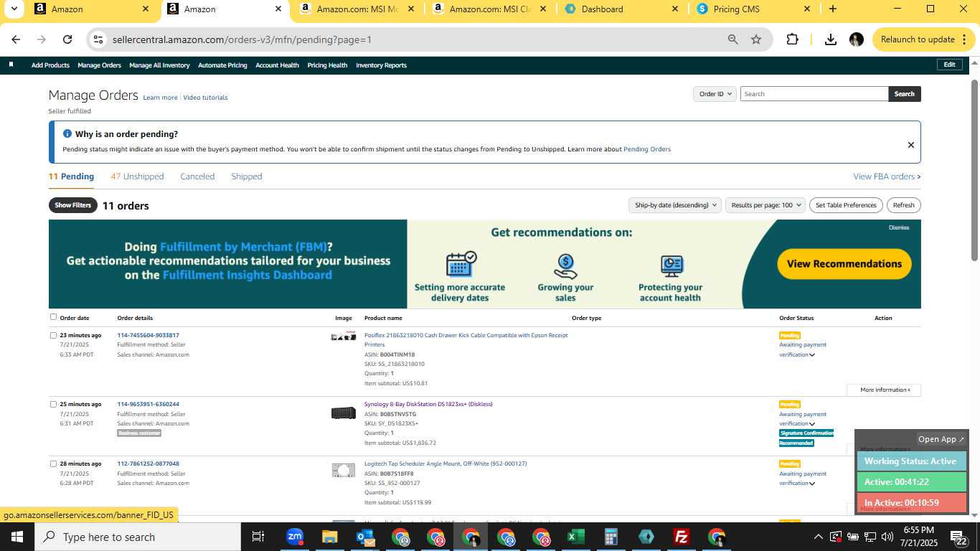Screen dimensions: 980x551
Task: Click the growing your sales icon
Action: pos(565,266)
